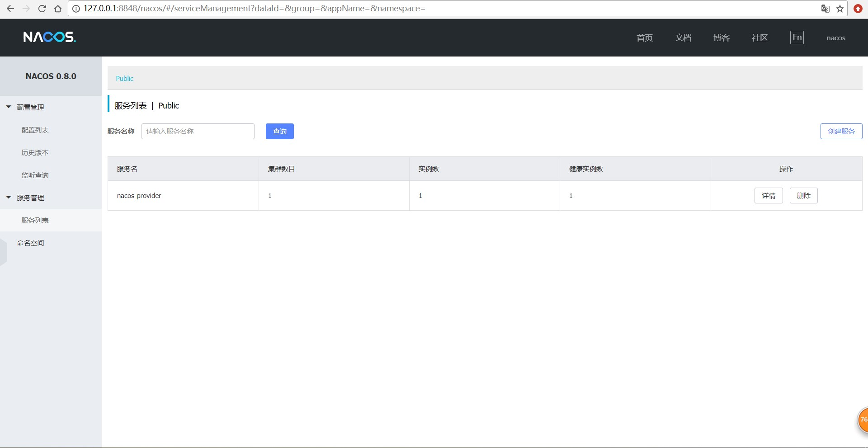Click the browser forward arrow

click(x=26, y=9)
